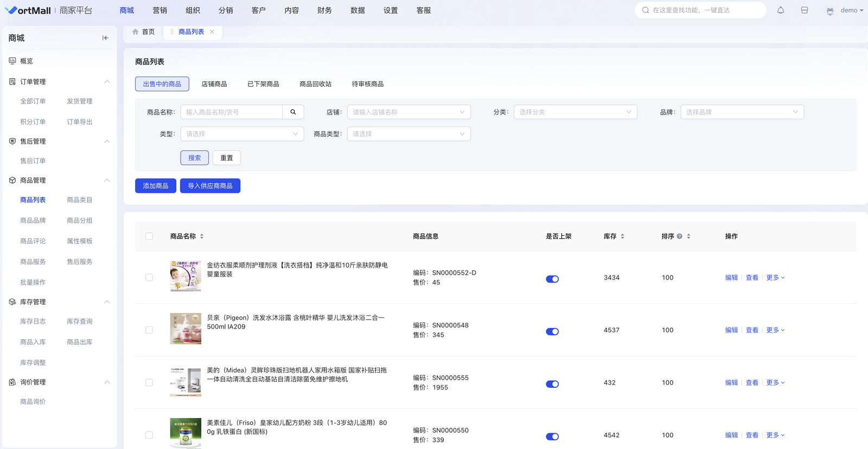This screenshot has height=449, width=868.
Task: Collapse the 订单管理 sidebar section
Action: 107,82
